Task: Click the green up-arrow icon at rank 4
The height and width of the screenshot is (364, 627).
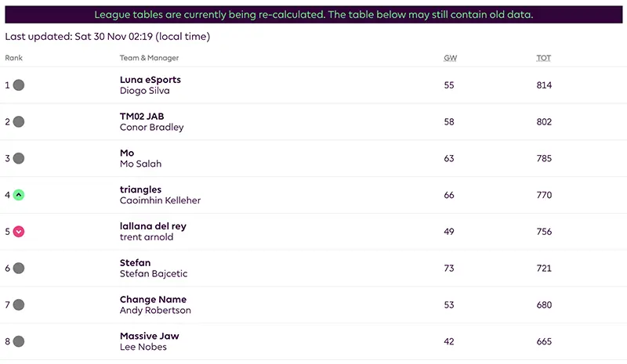Action: pos(19,195)
